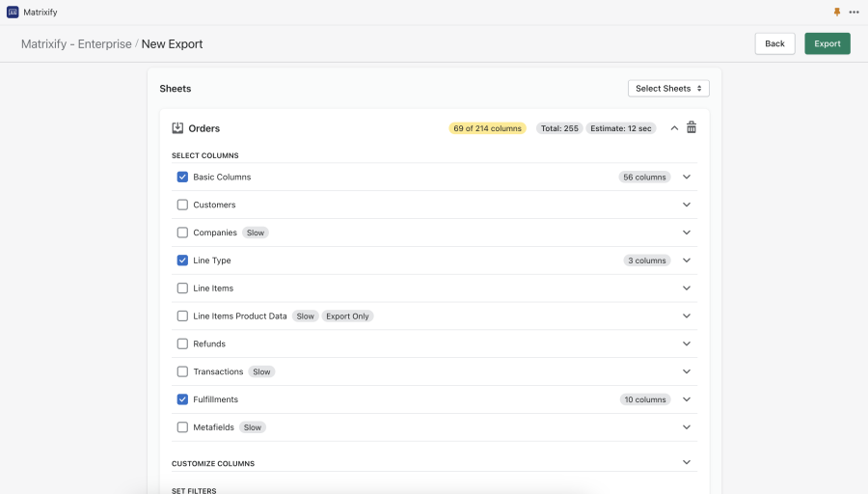Click the Fulfillments label

point(215,399)
